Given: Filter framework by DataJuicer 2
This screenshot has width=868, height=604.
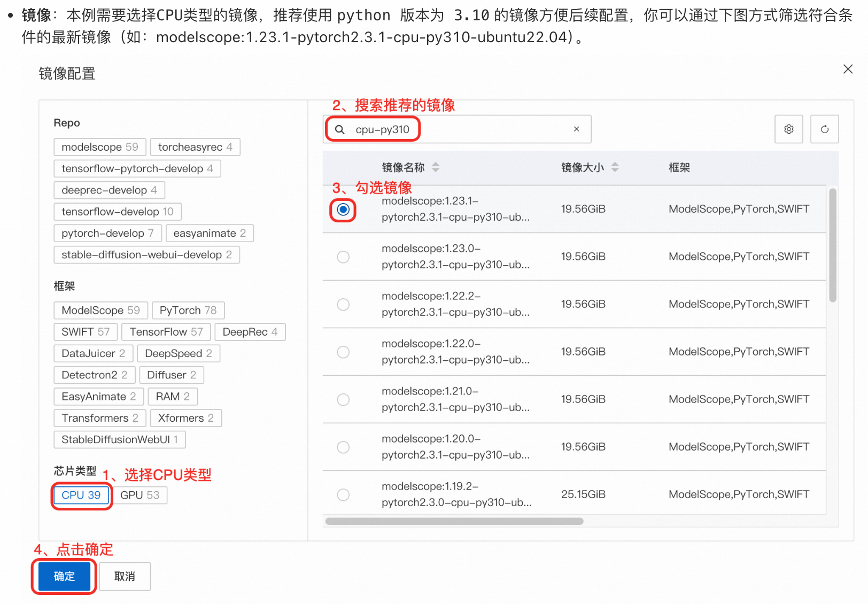Looking at the screenshot, I should pyautogui.click(x=94, y=353).
